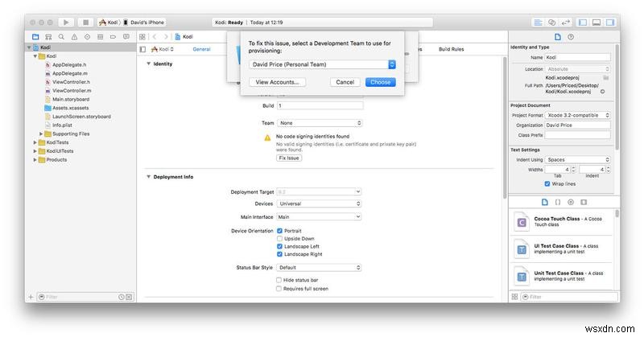Toggle the Navigator pane visibility icon
Screen dimensions: 644x337
[x=583, y=23]
